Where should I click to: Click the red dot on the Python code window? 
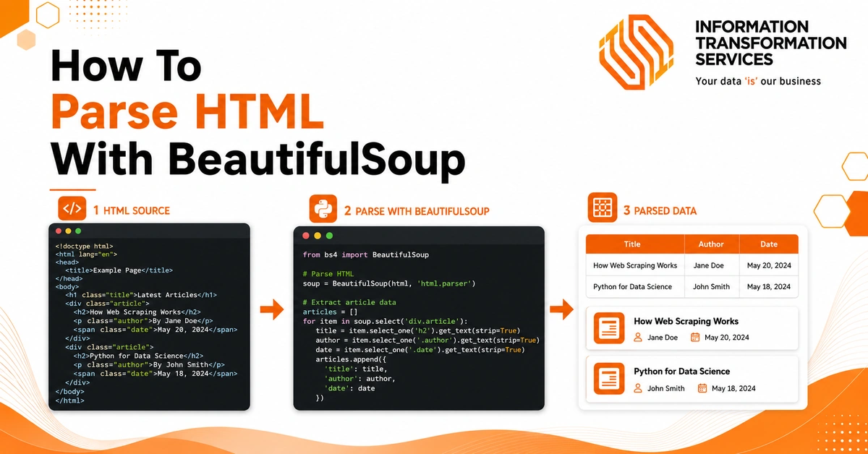306,236
